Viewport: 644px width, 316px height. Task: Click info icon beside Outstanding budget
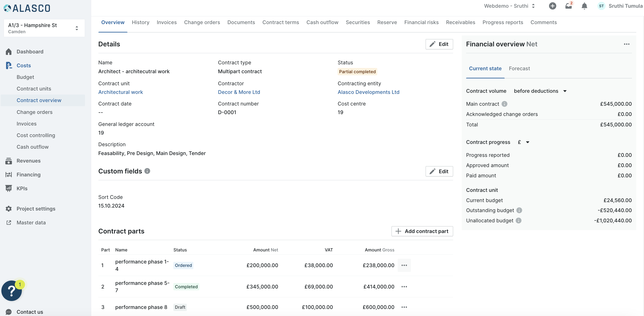click(x=519, y=210)
